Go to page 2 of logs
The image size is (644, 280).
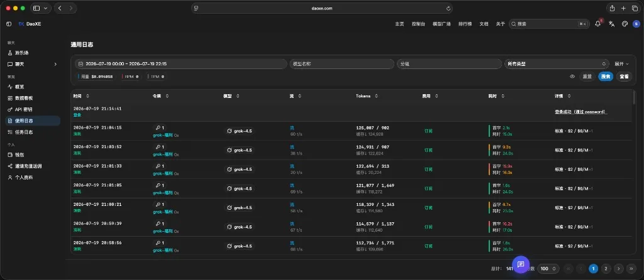pos(606,269)
